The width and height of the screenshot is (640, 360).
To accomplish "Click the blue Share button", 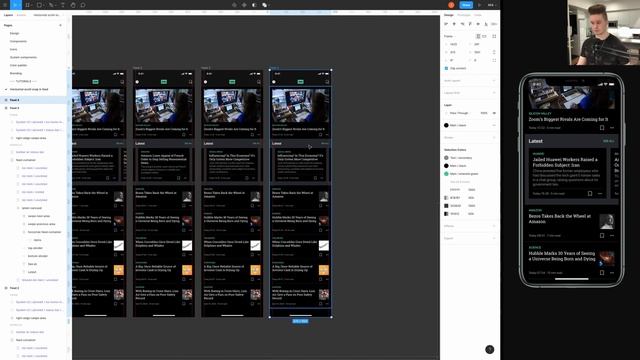I will (x=466, y=5).
